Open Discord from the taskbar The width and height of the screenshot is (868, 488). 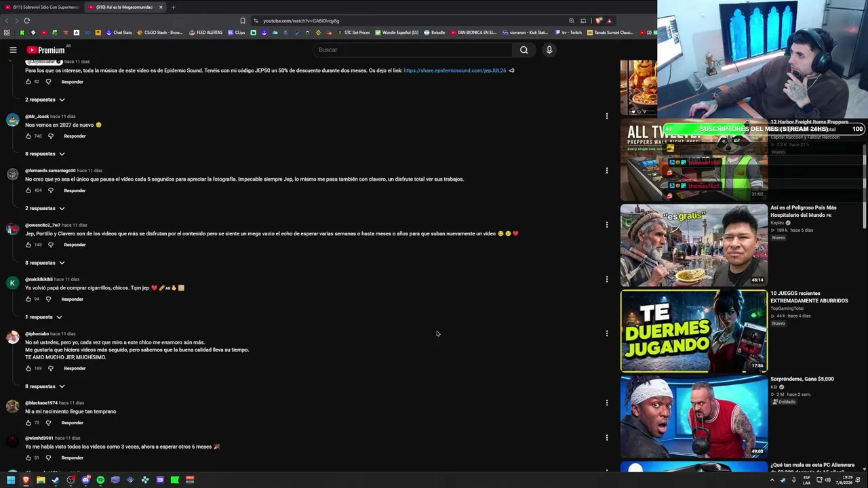[x=85, y=480]
